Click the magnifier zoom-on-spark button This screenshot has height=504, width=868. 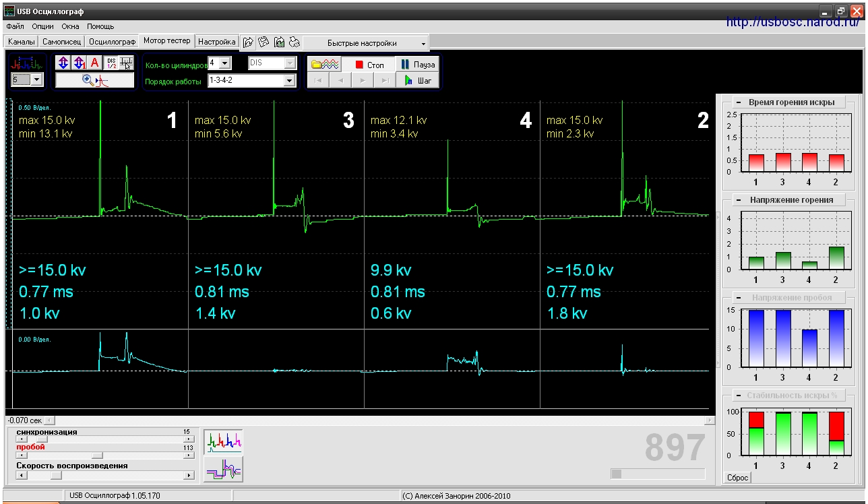point(94,80)
